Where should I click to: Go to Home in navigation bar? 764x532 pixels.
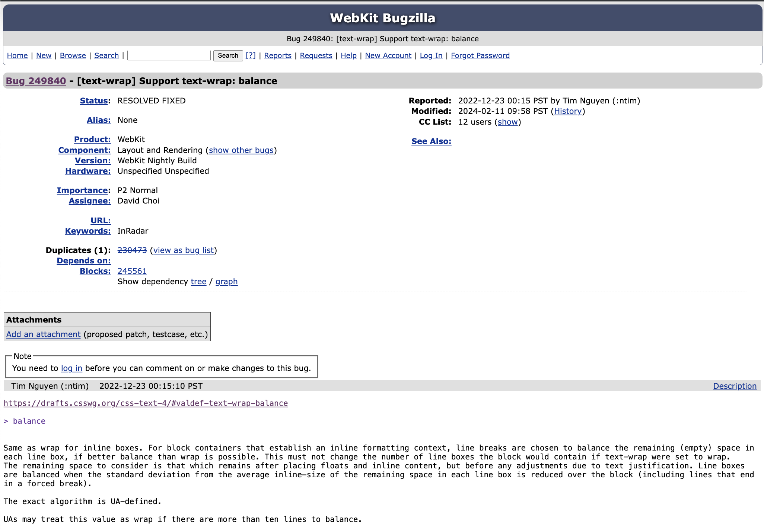(17, 55)
